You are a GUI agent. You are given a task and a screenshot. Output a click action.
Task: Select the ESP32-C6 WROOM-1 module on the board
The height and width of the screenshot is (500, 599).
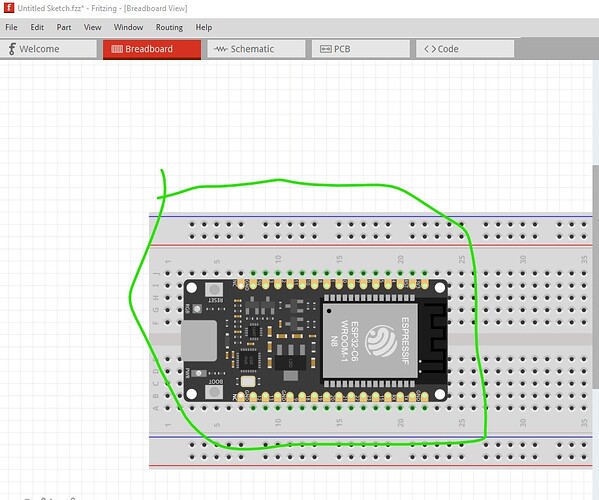click(370, 341)
